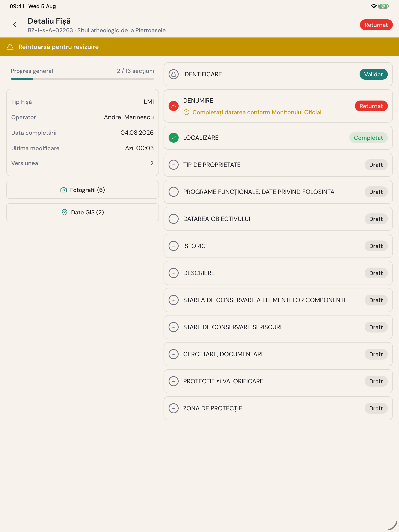
Task: Expand the DATAREA OBIECTIVULUI section
Action: [278, 219]
